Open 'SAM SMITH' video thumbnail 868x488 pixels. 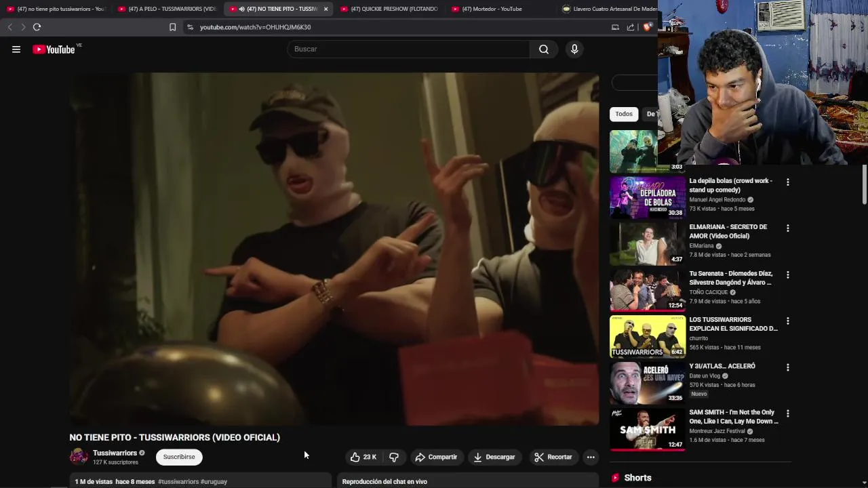coord(648,428)
